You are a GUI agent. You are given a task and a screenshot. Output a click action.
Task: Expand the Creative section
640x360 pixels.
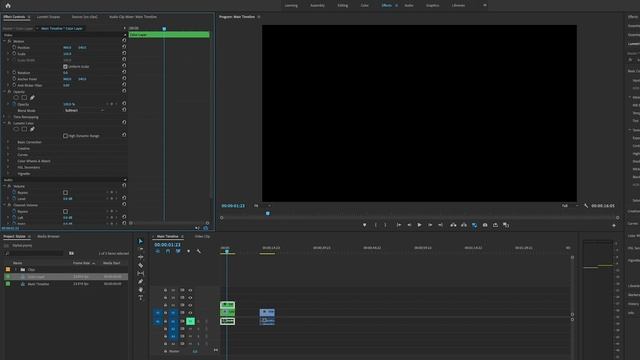[x=8, y=148]
